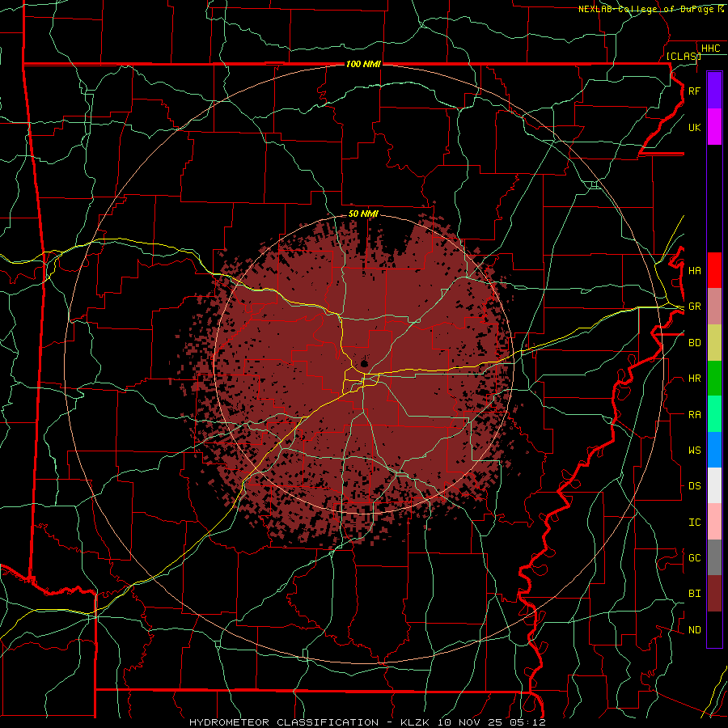Pick the dark green HR legend swatch
The height and width of the screenshot is (728, 728).
tap(714, 378)
